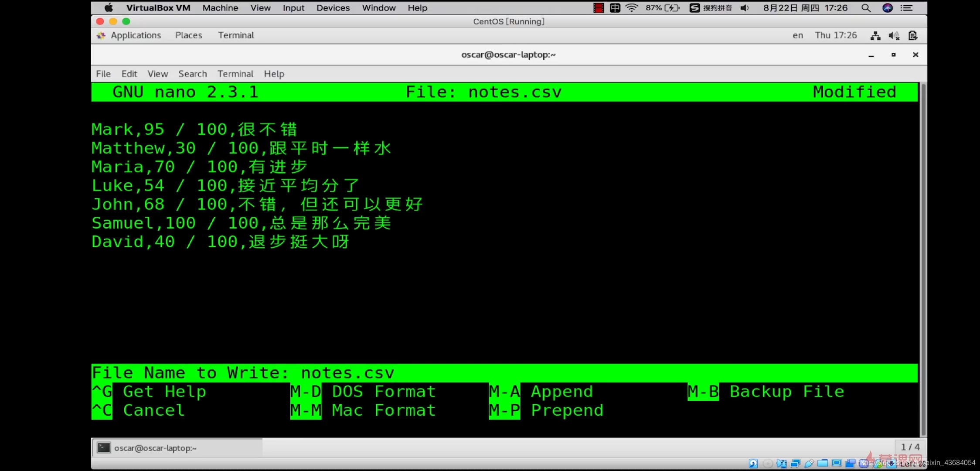This screenshot has height=471, width=980.
Task: Expand the Search menu in nano
Action: pos(193,74)
